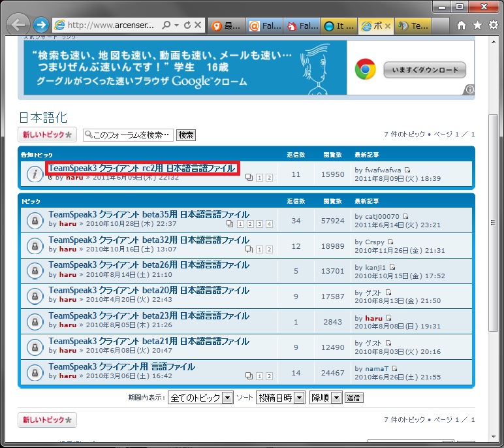Click the locked topic icon for beta21 row
The height and width of the screenshot is (448, 504).
pos(35,347)
